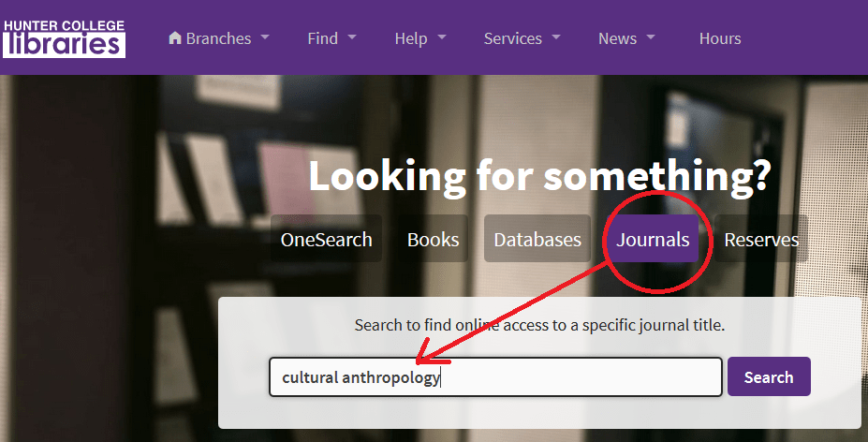
Task: Click the journal search description text
Action: click(539, 325)
